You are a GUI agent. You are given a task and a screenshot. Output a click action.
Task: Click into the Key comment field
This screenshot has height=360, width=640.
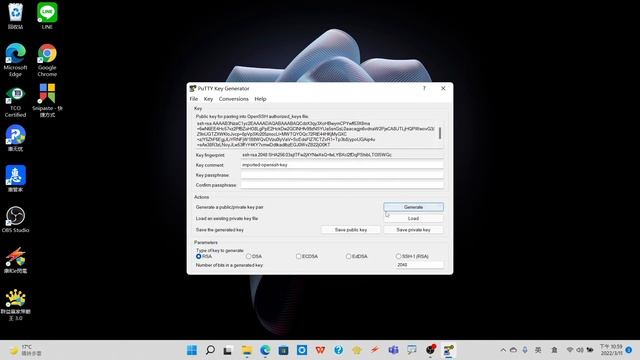point(342,165)
